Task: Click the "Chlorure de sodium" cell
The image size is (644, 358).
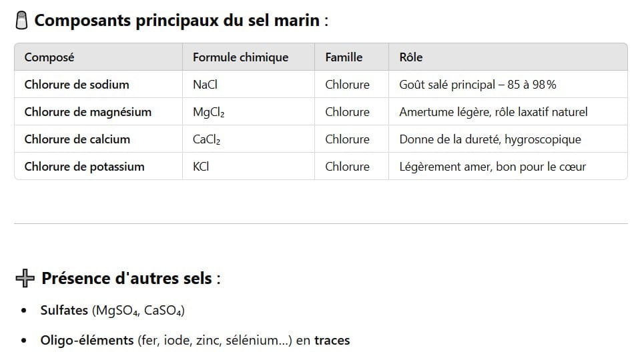Action: (x=77, y=85)
